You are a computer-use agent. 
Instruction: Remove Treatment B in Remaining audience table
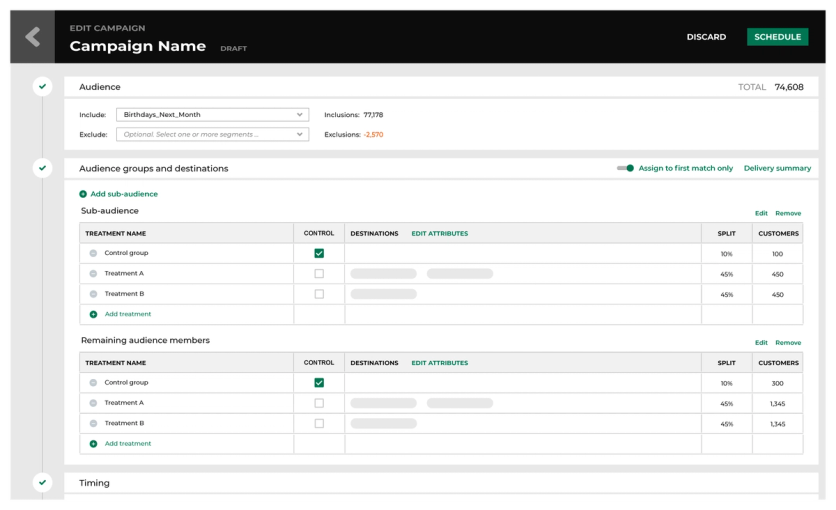93,423
